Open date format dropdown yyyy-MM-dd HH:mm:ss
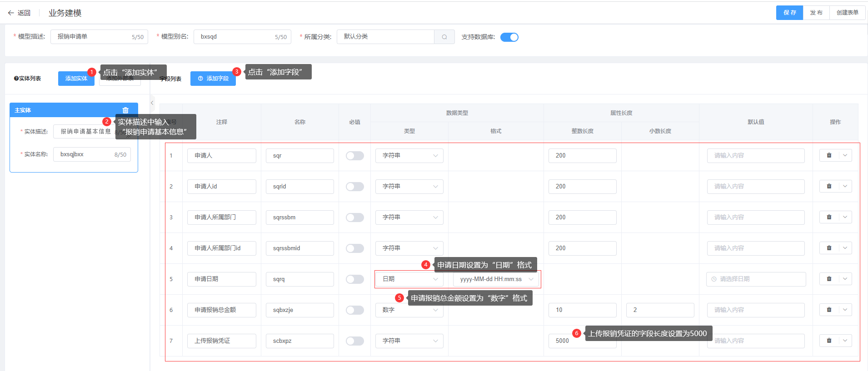The width and height of the screenshot is (868, 371). coord(496,279)
